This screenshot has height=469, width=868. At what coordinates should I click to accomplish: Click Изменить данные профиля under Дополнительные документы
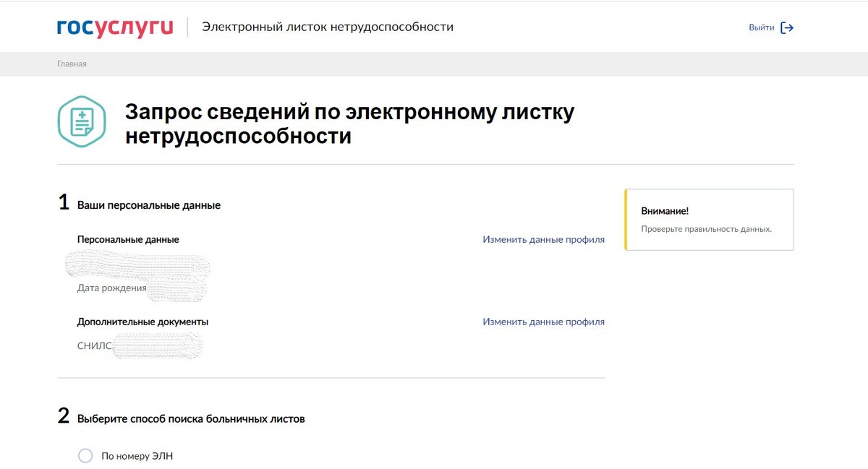[542, 321]
